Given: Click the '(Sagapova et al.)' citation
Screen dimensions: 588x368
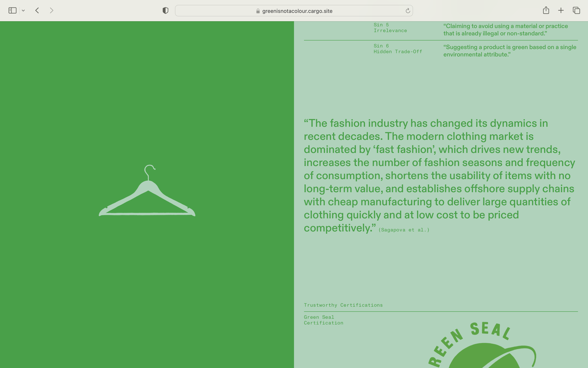Looking at the screenshot, I should (404, 230).
